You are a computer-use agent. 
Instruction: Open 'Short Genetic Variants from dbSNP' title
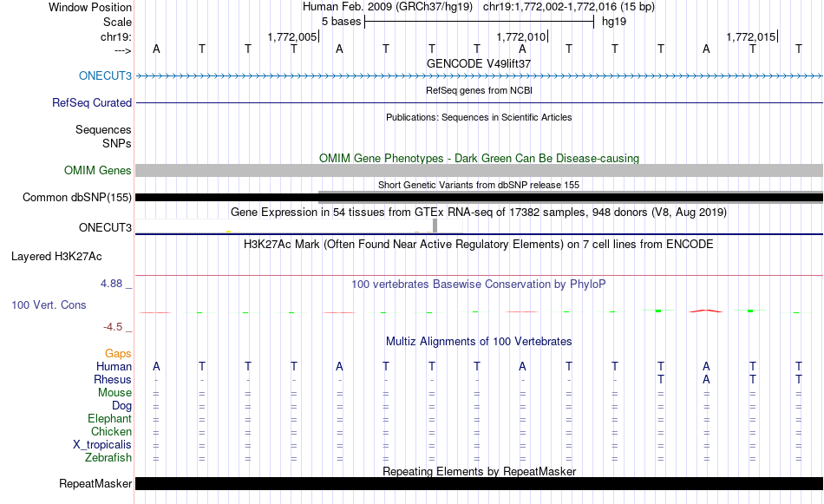pos(479,185)
